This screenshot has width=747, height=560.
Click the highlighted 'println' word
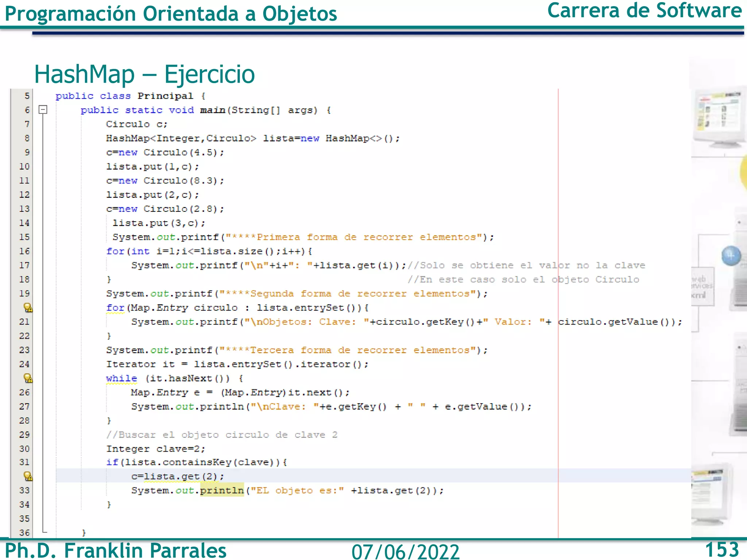point(222,491)
